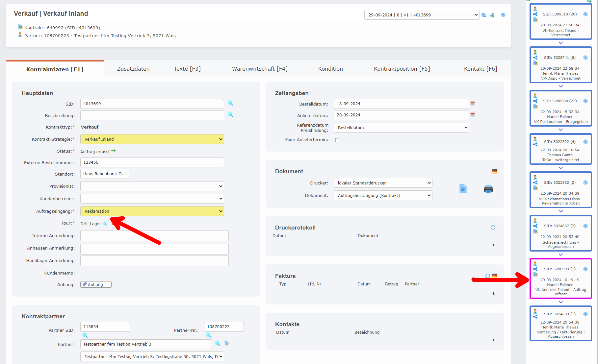598x364 pixels.
Task: Click the Anhang attachment button
Action: tap(96, 284)
